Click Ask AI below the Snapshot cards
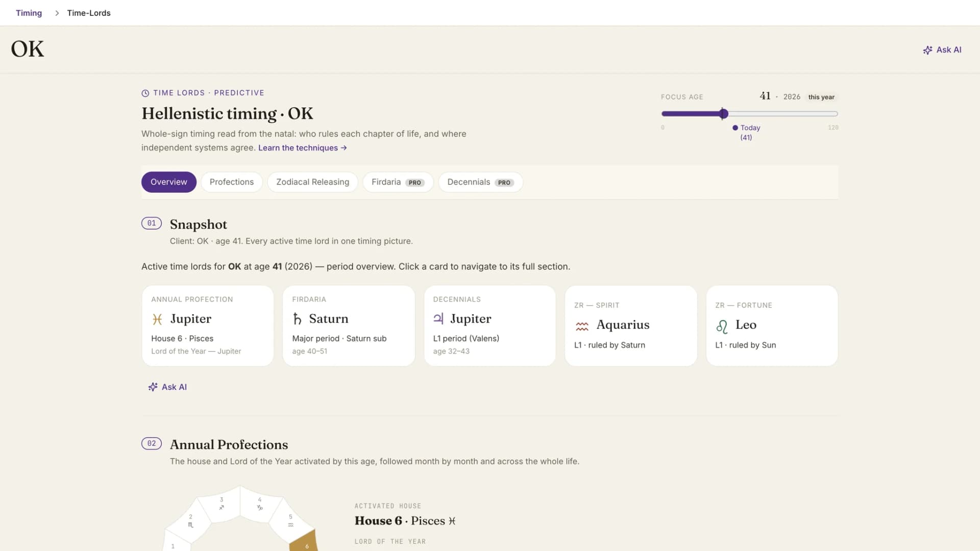 tap(167, 387)
